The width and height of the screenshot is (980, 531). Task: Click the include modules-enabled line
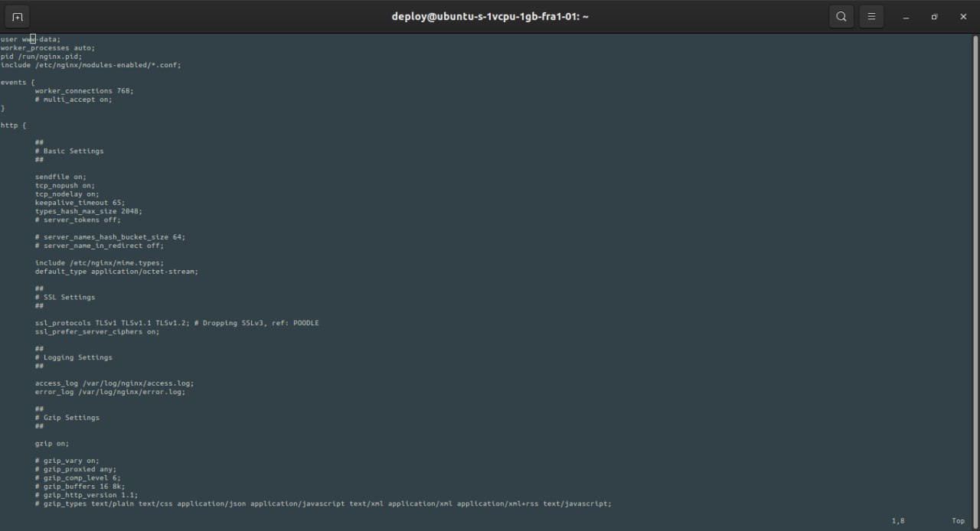pos(91,65)
